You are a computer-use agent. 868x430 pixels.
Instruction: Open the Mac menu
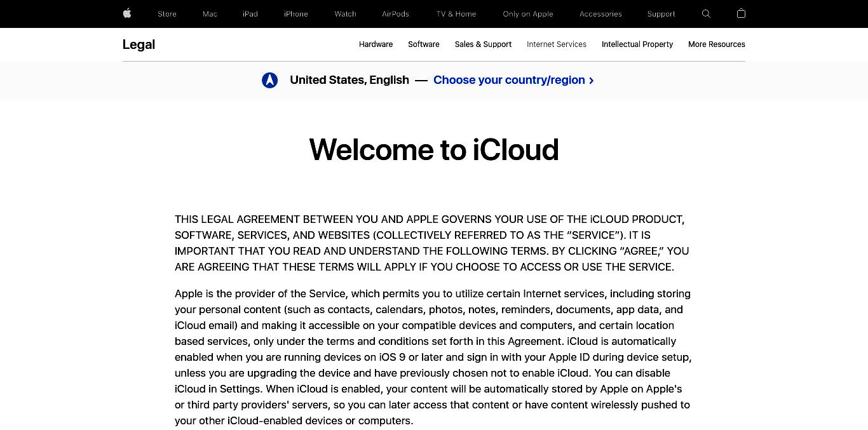[210, 14]
